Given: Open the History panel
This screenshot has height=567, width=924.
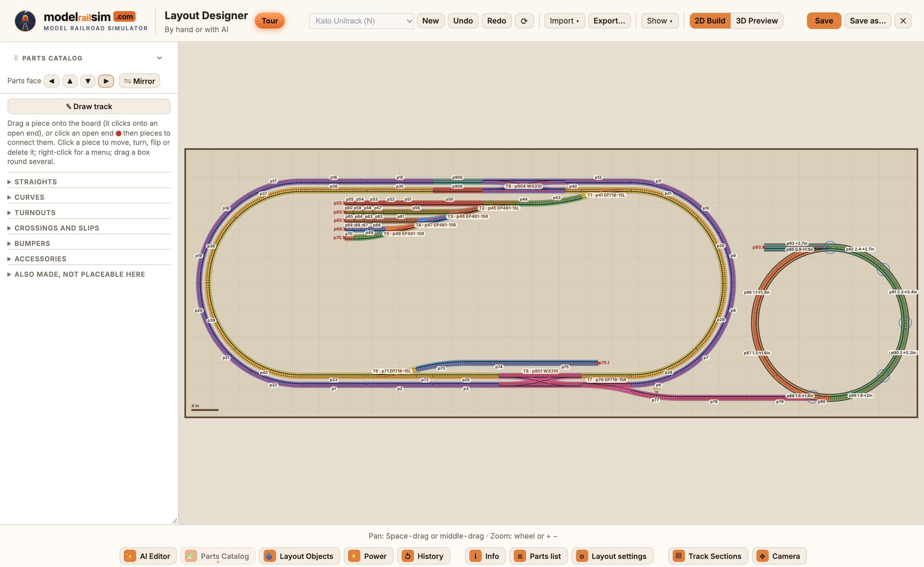Looking at the screenshot, I should click(424, 556).
